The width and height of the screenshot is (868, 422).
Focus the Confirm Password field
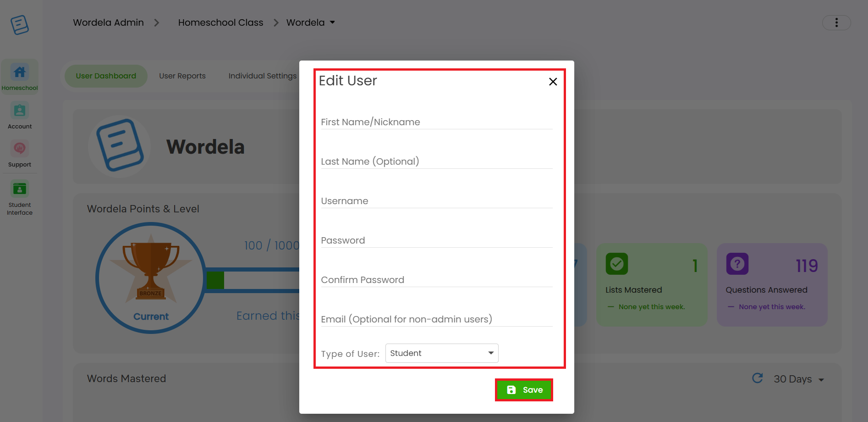(437, 280)
